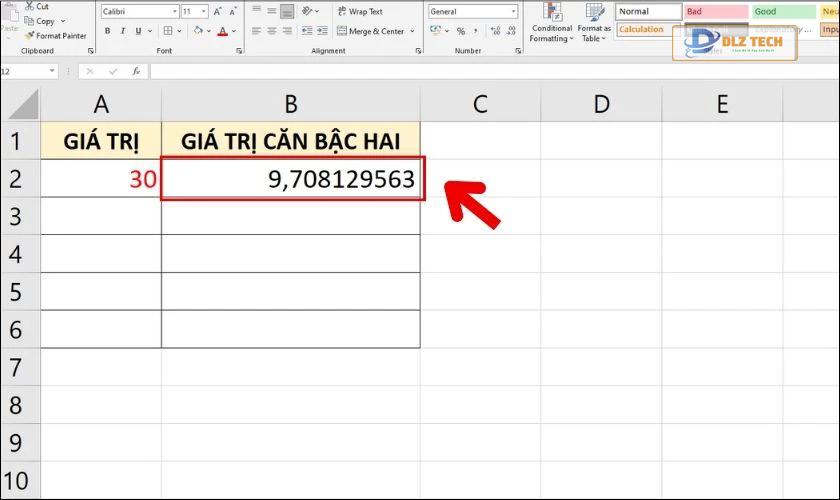Screen dimensions: 840x500
Task: Expand Merge & Center options arrow
Action: [x=412, y=31]
